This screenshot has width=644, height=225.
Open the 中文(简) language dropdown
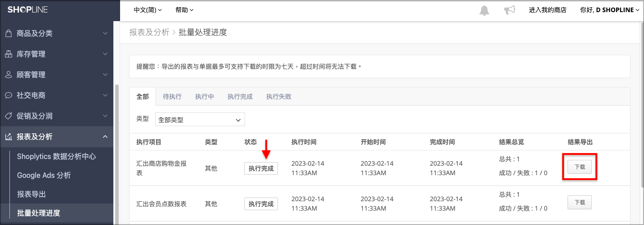coord(148,10)
